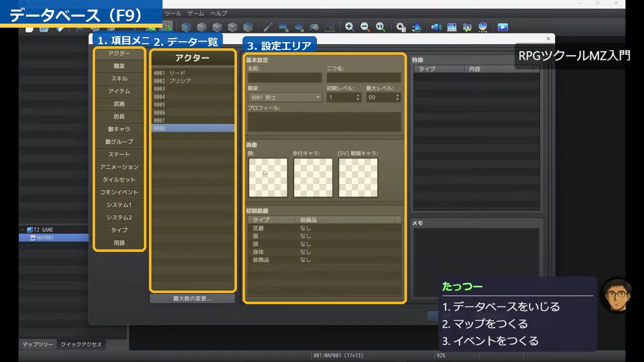The height and width of the screenshot is (362, 644).
Task: Open the ツール menu
Action: pyautogui.click(x=173, y=13)
